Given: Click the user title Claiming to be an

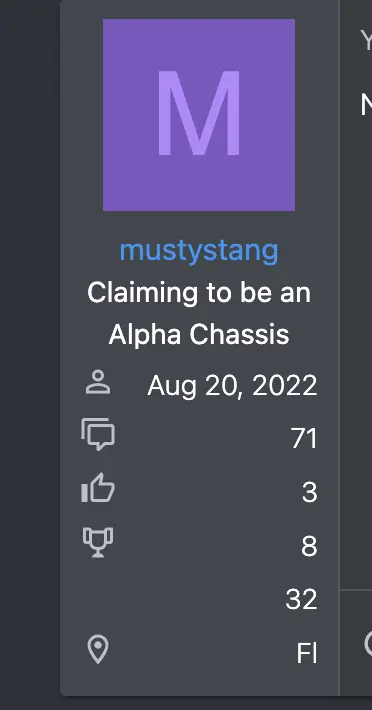Looking at the screenshot, I should coord(199,293).
